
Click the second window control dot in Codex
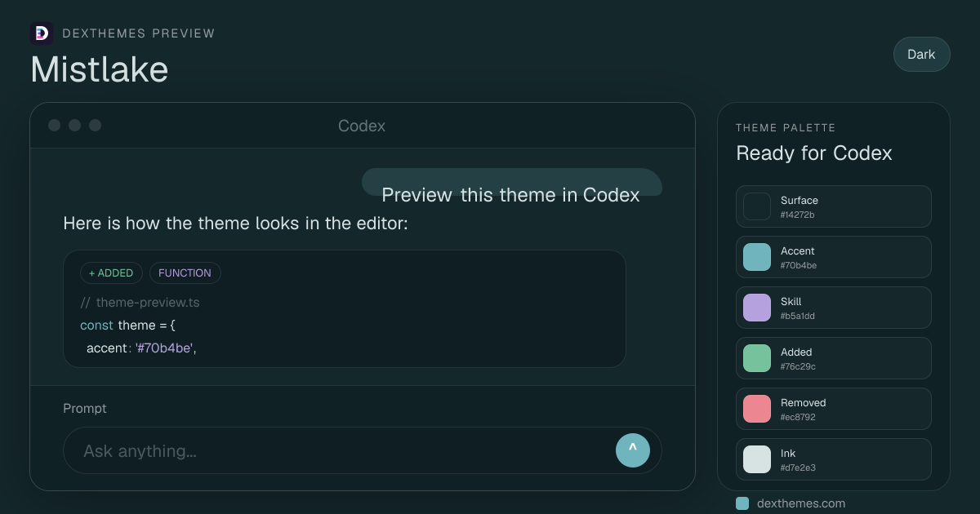coord(75,125)
